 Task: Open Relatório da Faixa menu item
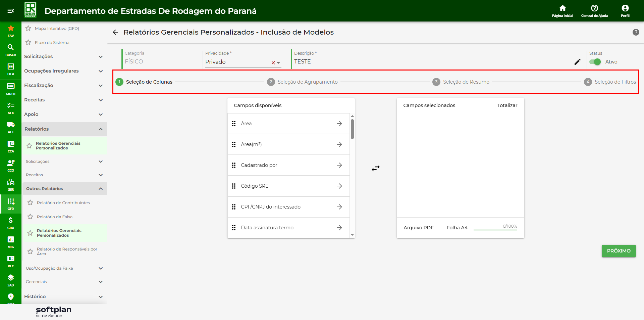[x=55, y=217]
